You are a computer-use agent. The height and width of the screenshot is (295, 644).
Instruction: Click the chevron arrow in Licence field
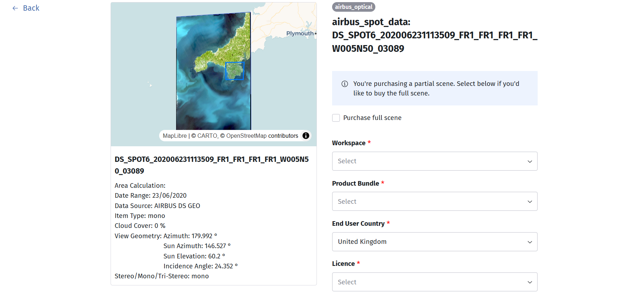(x=530, y=282)
